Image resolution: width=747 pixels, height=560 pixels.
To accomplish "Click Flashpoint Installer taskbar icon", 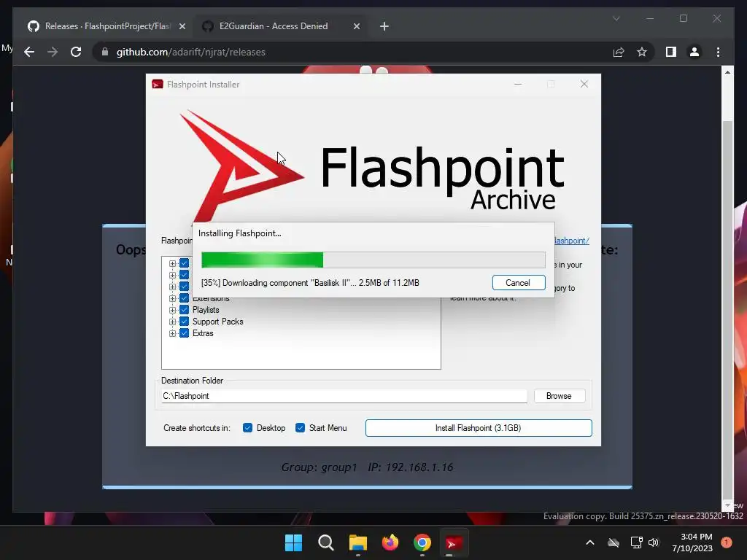I will click(x=454, y=542).
